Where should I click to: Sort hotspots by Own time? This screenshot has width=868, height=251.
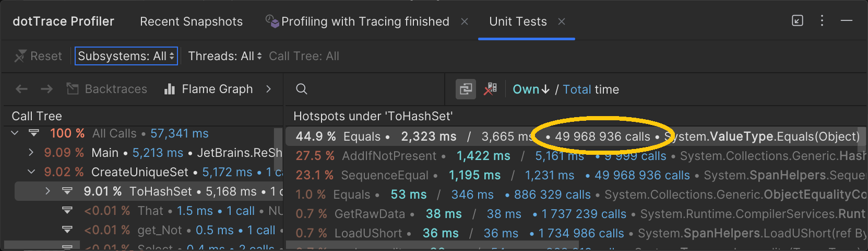(x=530, y=89)
